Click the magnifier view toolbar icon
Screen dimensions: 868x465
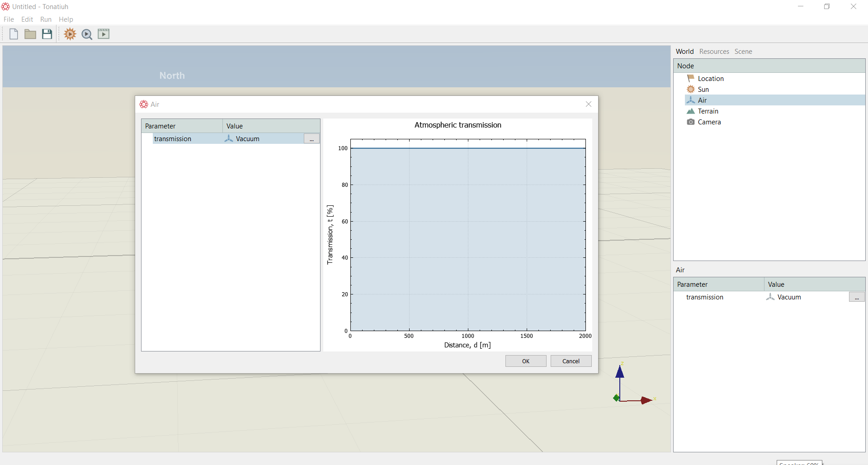tap(87, 34)
